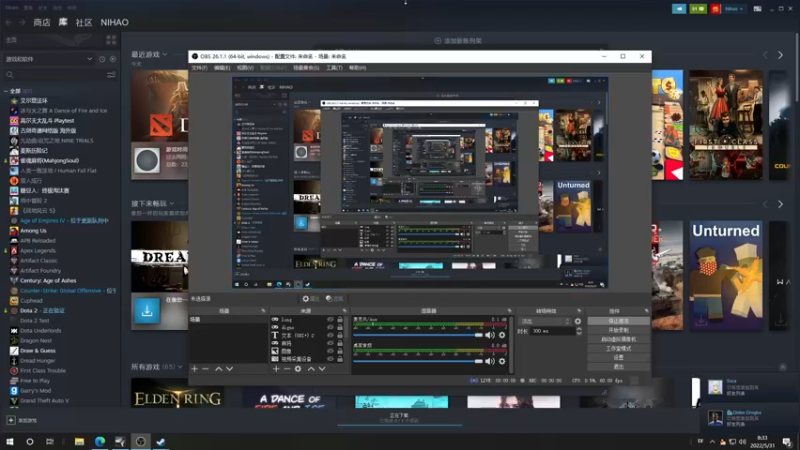The height and width of the screenshot is (450, 800).
Task: Toggle visibility eye of 文本 (GDI+) 2 source
Action: [330, 336]
